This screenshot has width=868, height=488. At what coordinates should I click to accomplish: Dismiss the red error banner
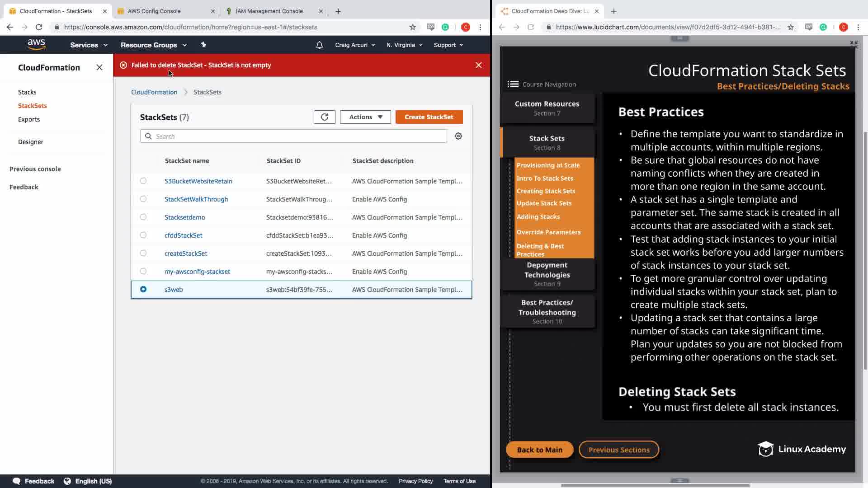(x=478, y=65)
